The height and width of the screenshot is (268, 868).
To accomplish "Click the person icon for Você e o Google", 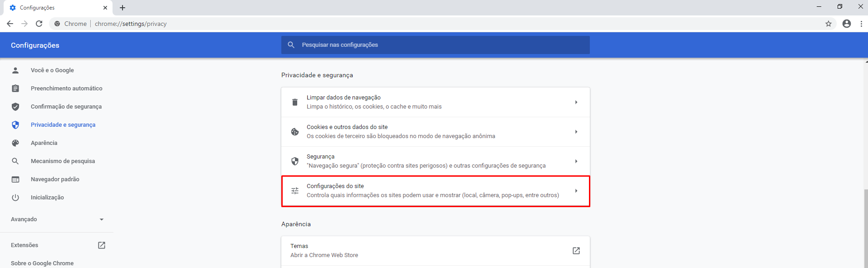I will click(x=15, y=70).
